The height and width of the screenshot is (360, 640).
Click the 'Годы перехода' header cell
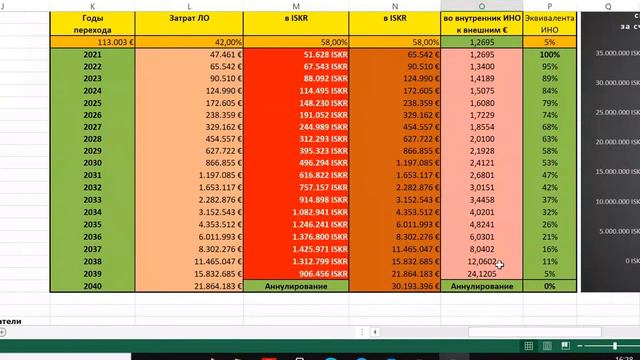pyautogui.click(x=92, y=24)
